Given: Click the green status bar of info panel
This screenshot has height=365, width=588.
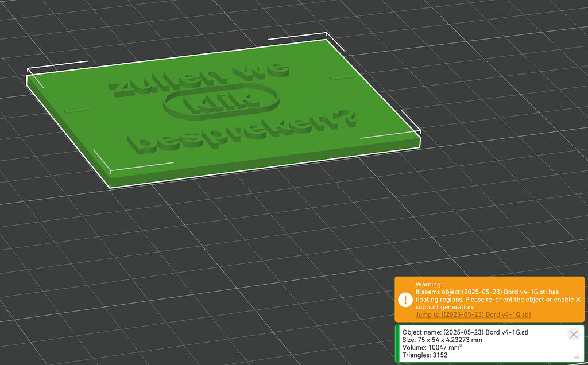Looking at the screenshot, I should pos(397,344).
